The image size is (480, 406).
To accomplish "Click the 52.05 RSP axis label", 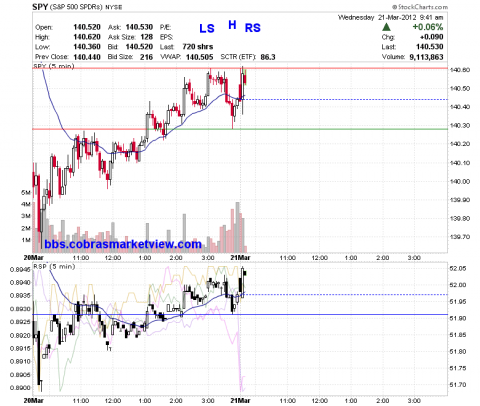I will (x=458, y=269).
